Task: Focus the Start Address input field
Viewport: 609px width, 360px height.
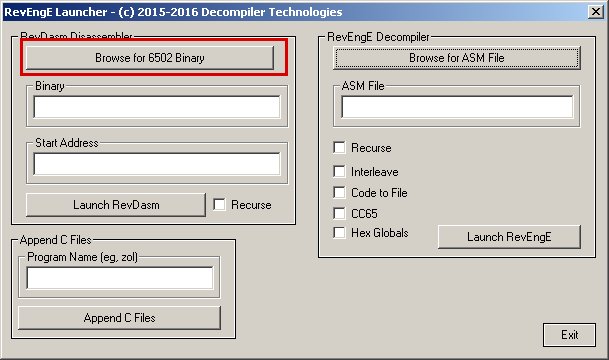Action: pyautogui.click(x=157, y=163)
